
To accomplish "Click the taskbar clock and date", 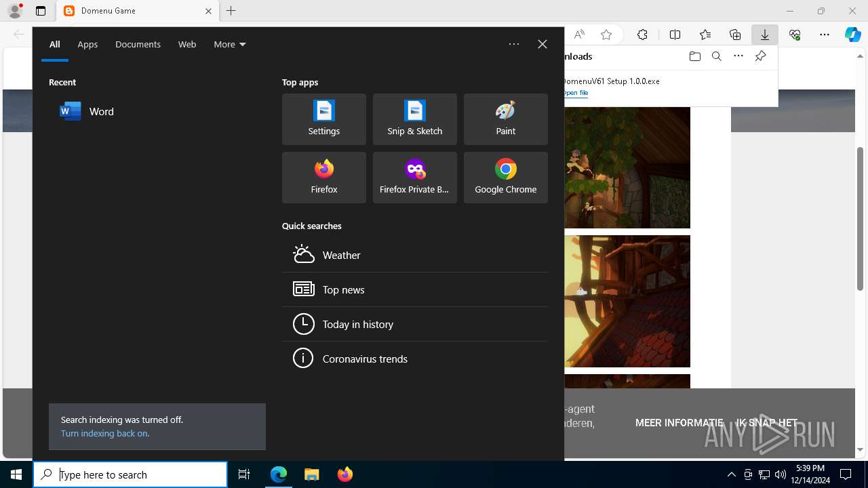I will pos(812,474).
